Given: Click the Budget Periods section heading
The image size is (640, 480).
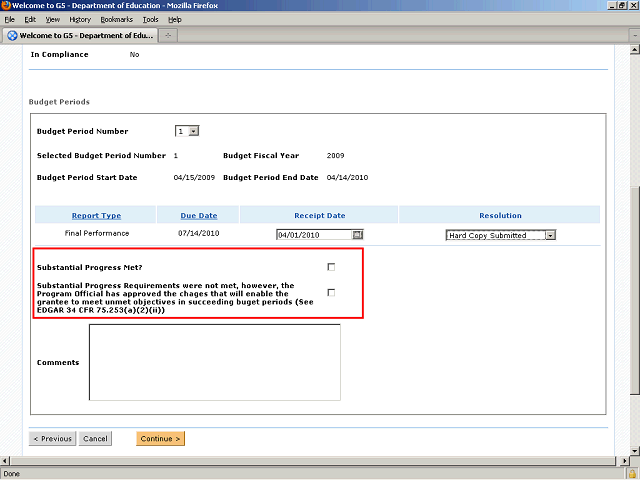Looking at the screenshot, I should point(59,102).
